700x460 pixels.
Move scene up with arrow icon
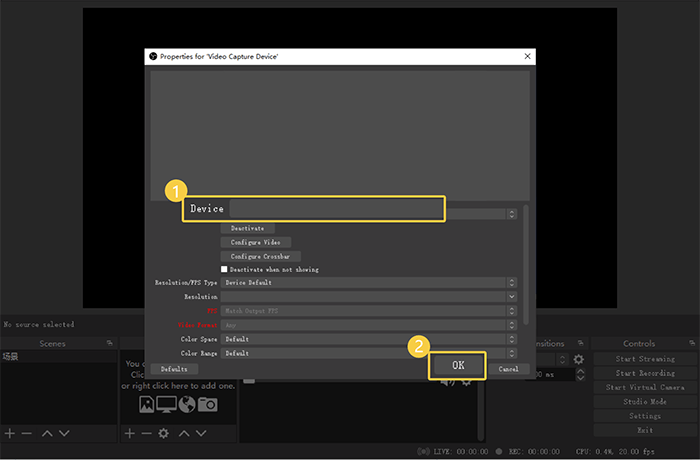click(46, 433)
